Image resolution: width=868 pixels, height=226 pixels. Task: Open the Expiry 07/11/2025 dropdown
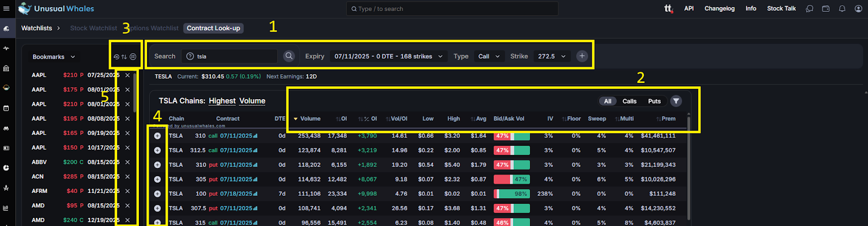(x=388, y=56)
